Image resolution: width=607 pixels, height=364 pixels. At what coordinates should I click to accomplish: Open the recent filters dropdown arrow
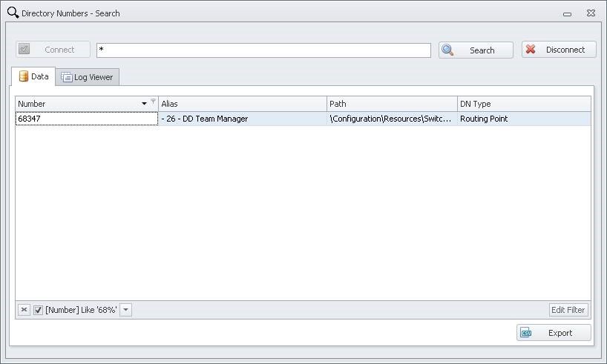coord(126,310)
